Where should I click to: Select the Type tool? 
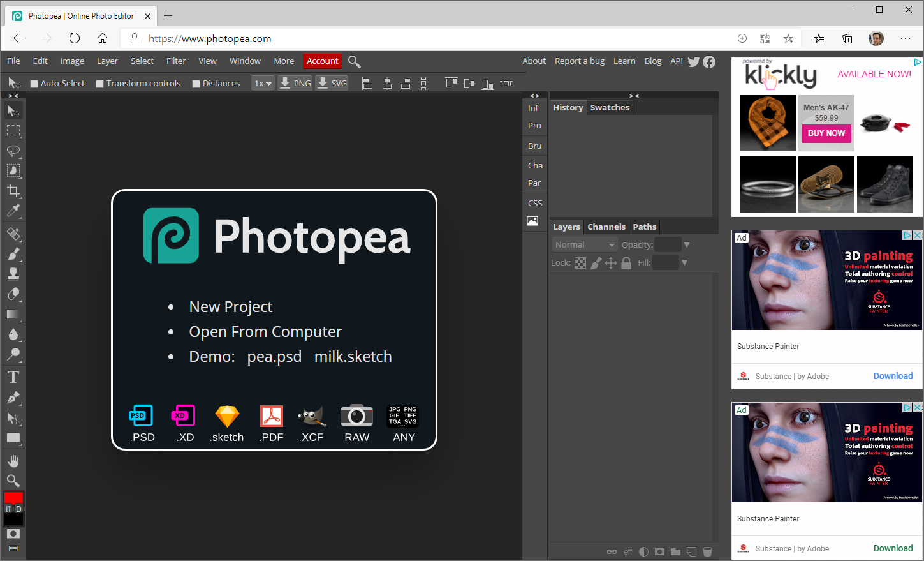[13, 377]
